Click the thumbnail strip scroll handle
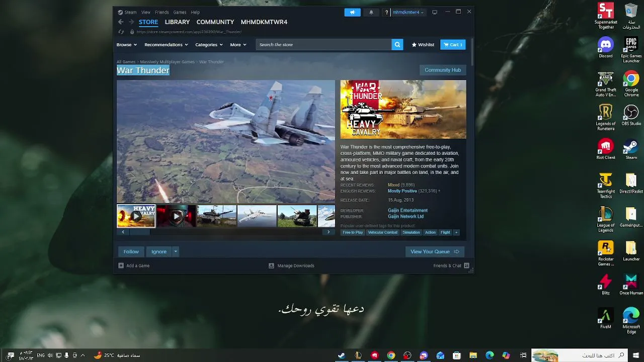 [139, 232]
